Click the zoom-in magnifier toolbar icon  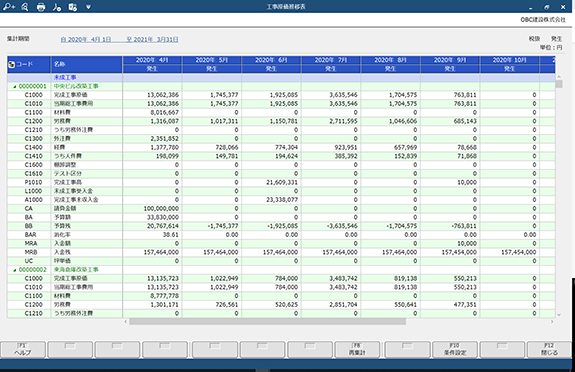(x=8, y=7)
